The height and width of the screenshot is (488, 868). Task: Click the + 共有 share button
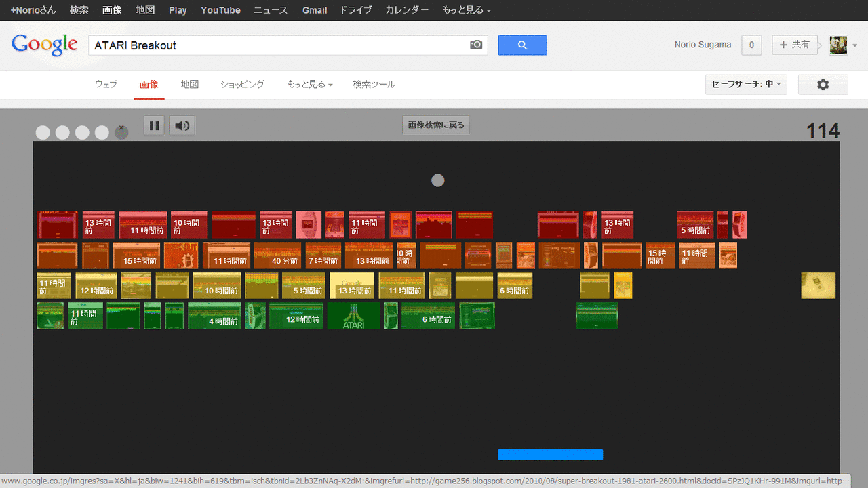coord(795,45)
